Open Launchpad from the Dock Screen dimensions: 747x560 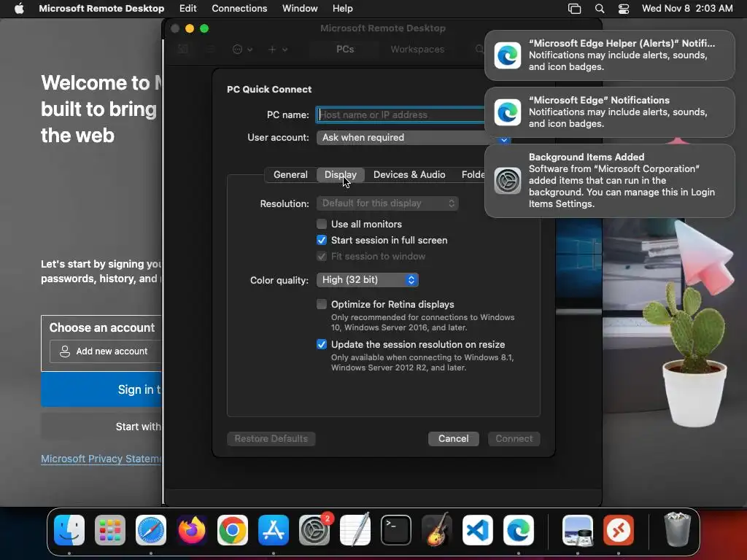pos(110,529)
